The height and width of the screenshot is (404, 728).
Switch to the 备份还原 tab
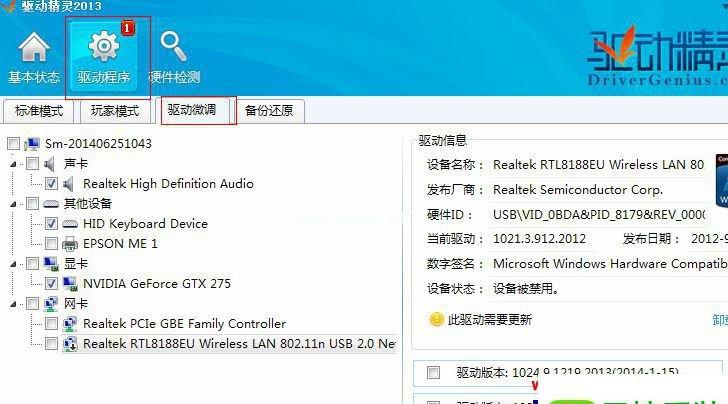[269, 111]
